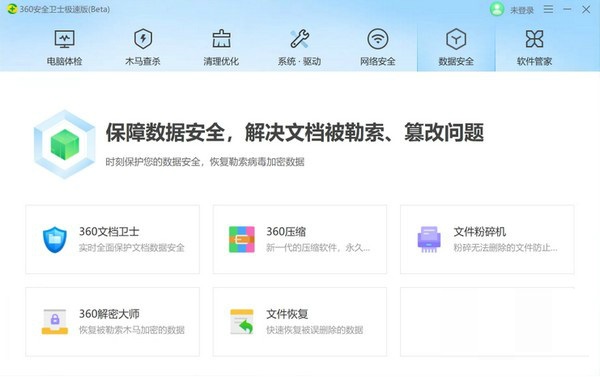
Task: Click 未登录 to sign in
Action: pos(522,10)
